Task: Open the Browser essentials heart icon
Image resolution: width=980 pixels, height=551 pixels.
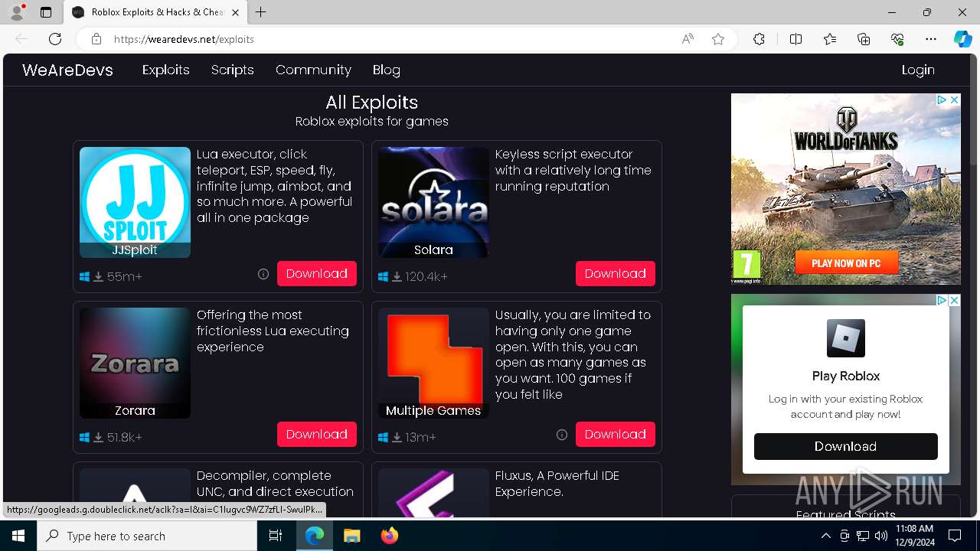Action: (897, 39)
